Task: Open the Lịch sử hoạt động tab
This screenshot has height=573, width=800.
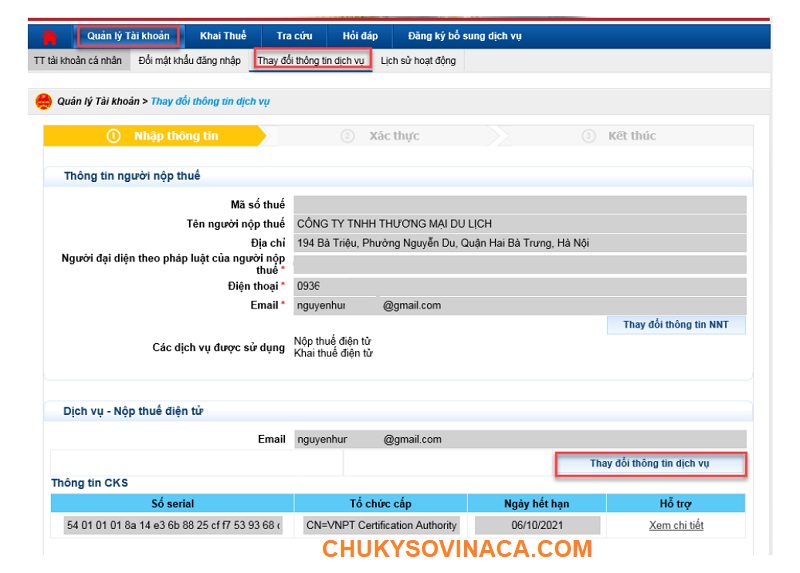Action: (418, 61)
